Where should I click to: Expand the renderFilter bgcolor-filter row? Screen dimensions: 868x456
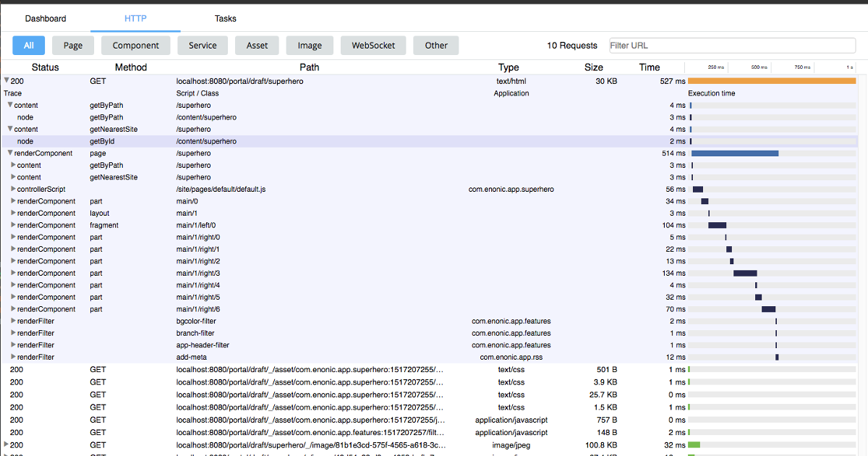click(x=13, y=321)
